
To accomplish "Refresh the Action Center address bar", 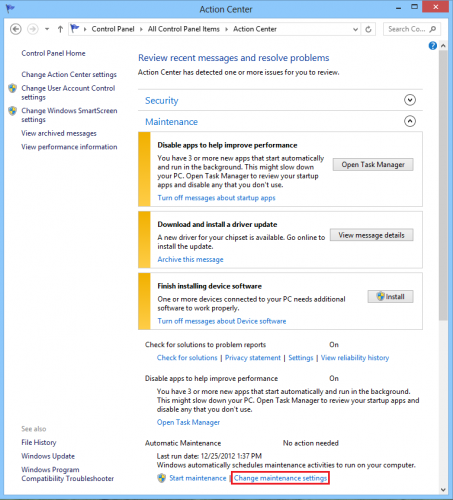I will pos(368,29).
